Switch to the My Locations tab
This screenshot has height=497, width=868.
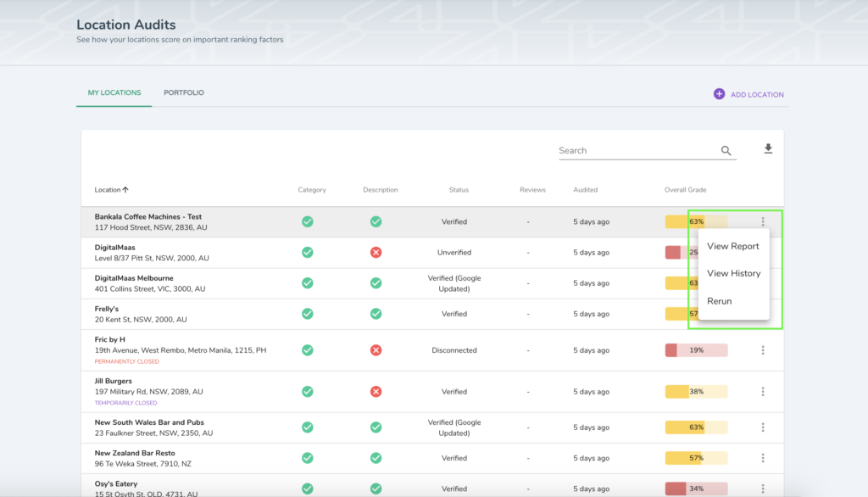pyautogui.click(x=114, y=92)
